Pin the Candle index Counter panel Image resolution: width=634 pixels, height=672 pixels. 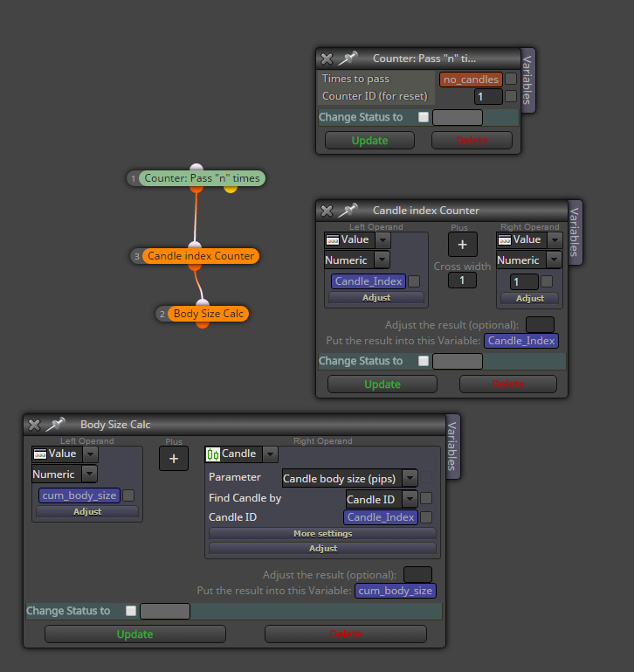click(x=348, y=210)
